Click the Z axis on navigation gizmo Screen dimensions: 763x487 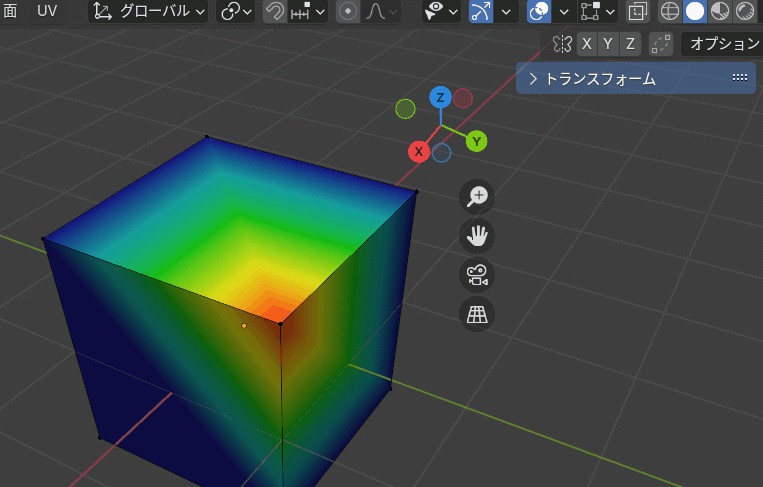coord(440,98)
